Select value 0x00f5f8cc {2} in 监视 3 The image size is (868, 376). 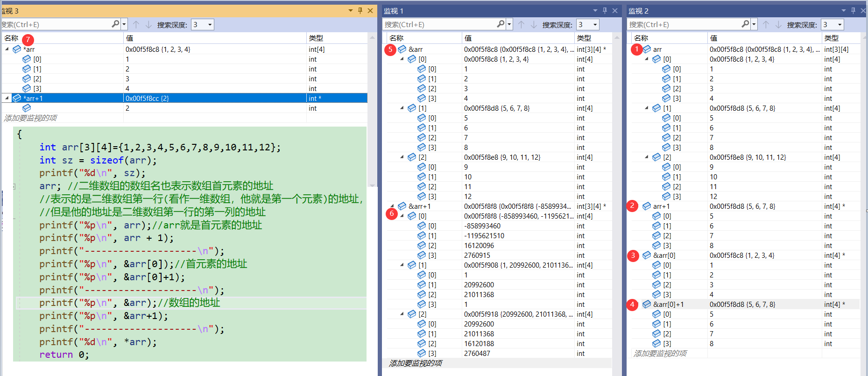coord(147,98)
